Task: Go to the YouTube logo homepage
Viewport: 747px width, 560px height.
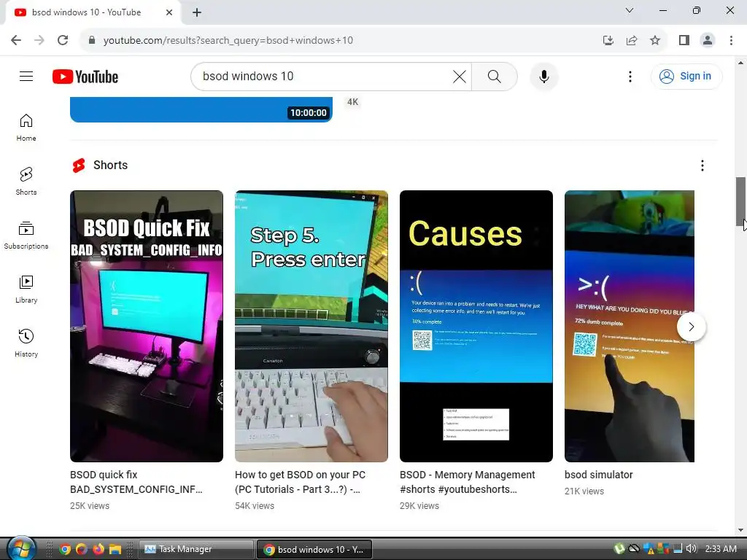Action: [x=85, y=77]
